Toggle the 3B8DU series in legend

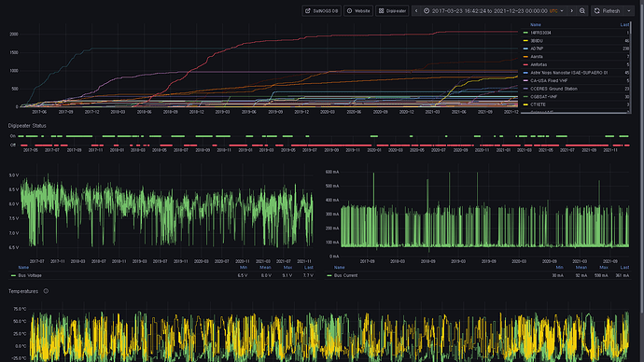pos(537,41)
